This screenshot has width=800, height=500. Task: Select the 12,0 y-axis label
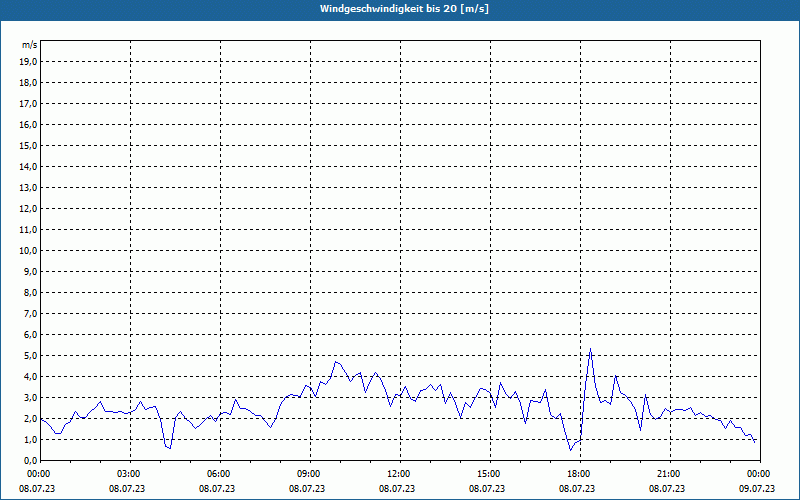pyautogui.click(x=28, y=209)
